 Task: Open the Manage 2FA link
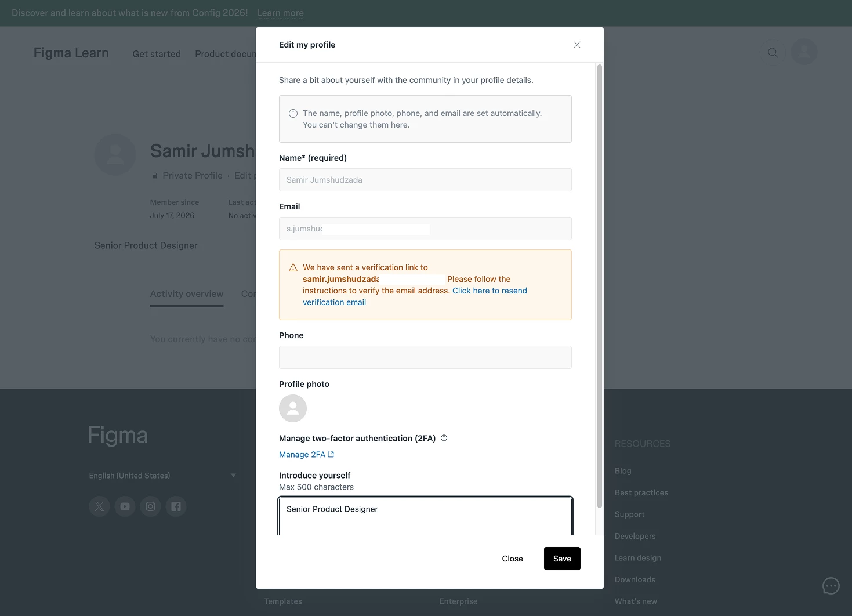pos(307,455)
